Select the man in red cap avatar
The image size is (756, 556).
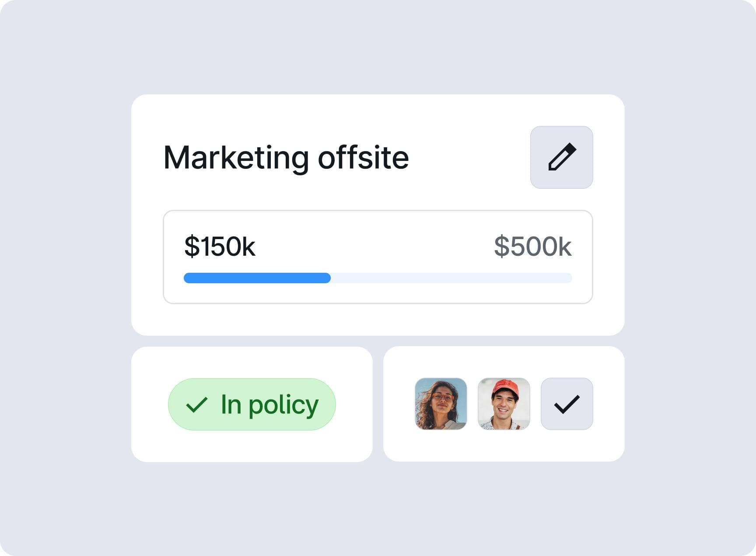tap(504, 404)
